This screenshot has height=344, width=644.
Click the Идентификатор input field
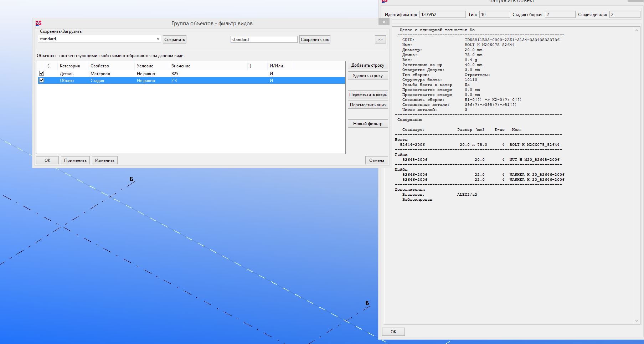[442, 15]
